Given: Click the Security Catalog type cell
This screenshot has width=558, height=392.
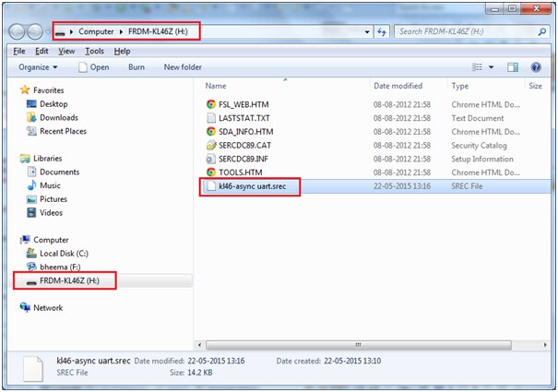Looking at the screenshot, I should click(x=479, y=145).
